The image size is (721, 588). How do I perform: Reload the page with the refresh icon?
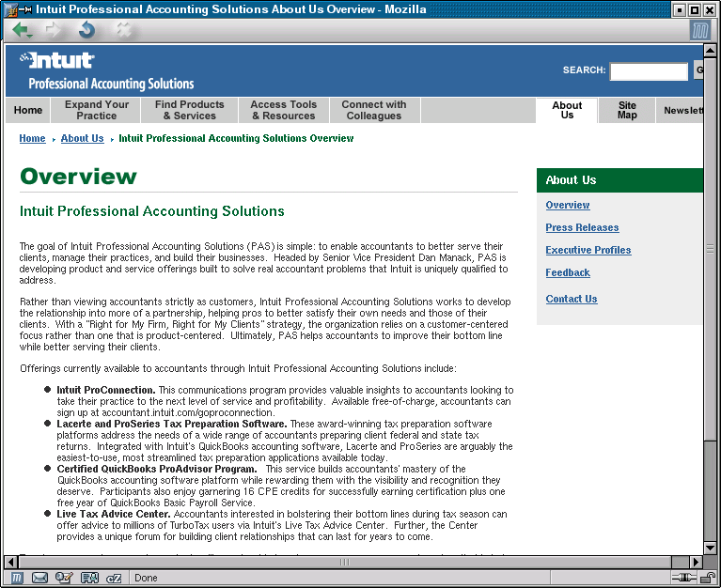pyautogui.click(x=86, y=30)
